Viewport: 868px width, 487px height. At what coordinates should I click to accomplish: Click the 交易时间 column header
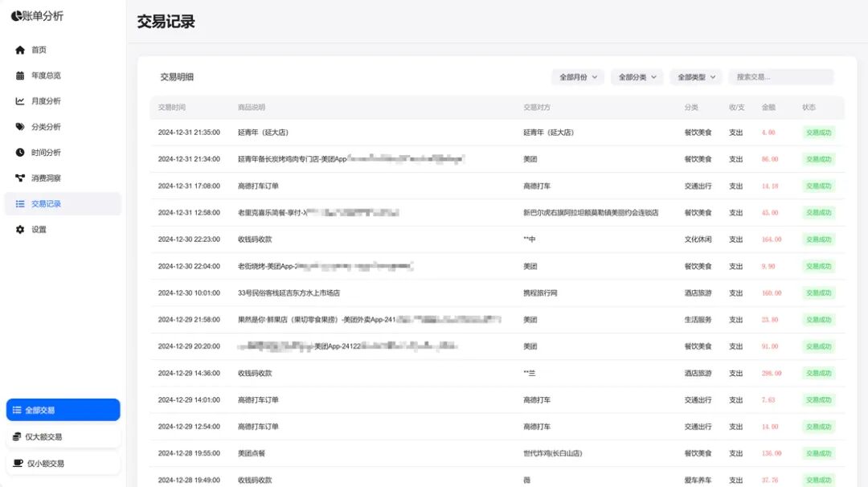point(172,108)
